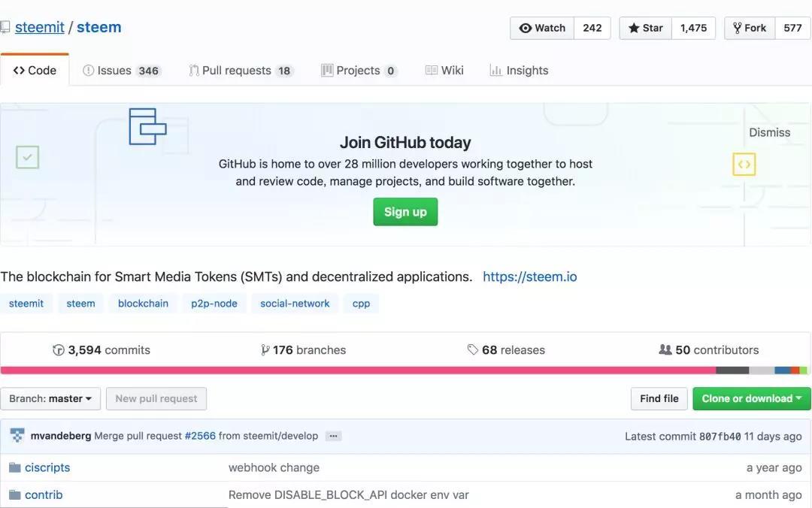Open pull request #2566 link
The image size is (812, 508).
200,436
